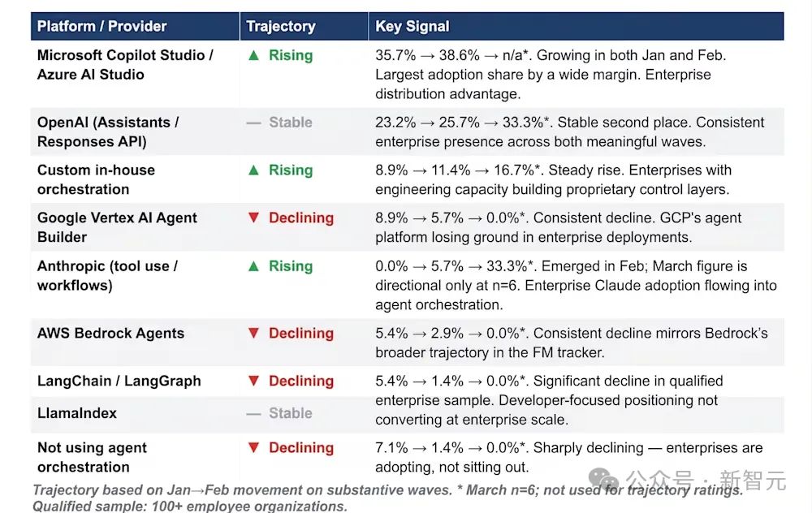Screen dimensions: 812x513
Task: Click the green Rising arrow in the Anthropic row
Action: (x=253, y=266)
